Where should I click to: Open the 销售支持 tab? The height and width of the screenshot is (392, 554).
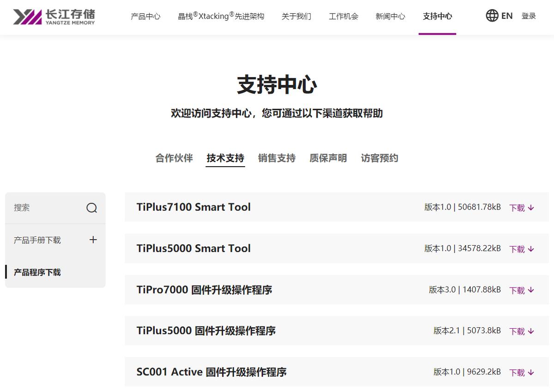point(277,158)
